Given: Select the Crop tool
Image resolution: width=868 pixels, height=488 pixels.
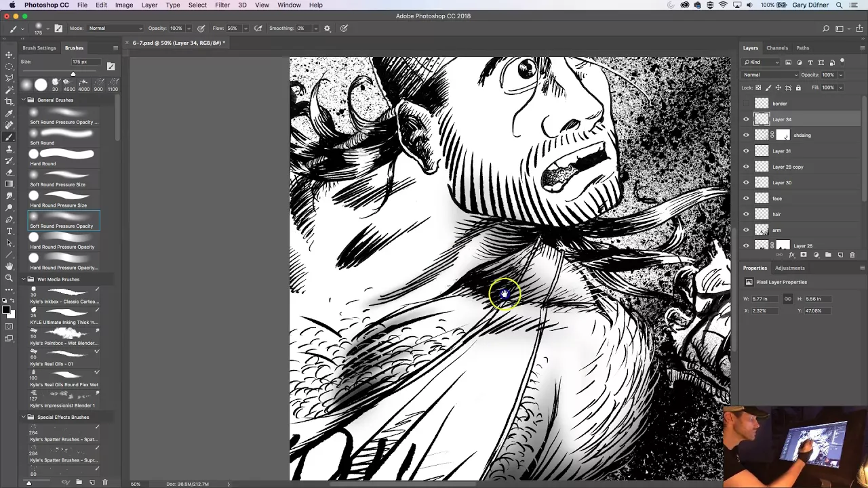Looking at the screenshot, I should point(9,101).
